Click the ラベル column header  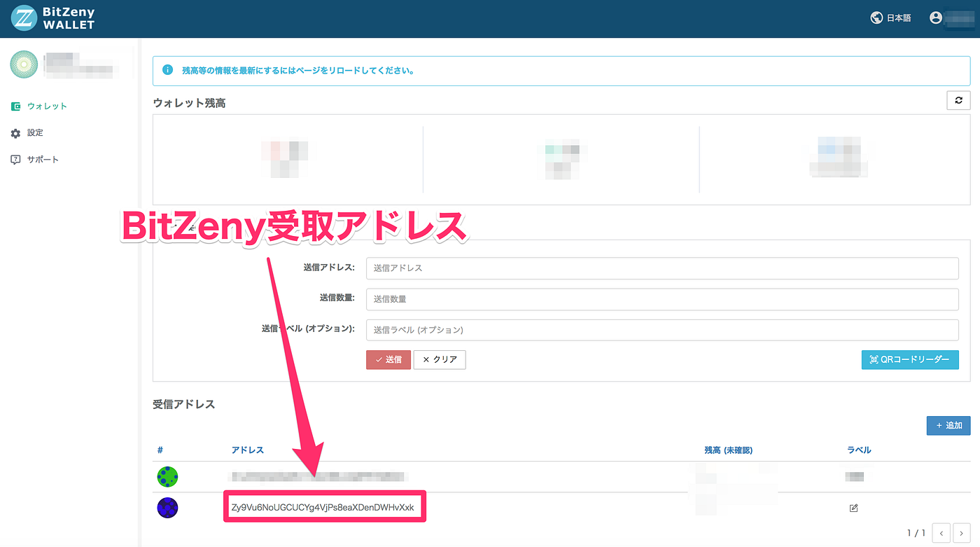[x=860, y=450]
